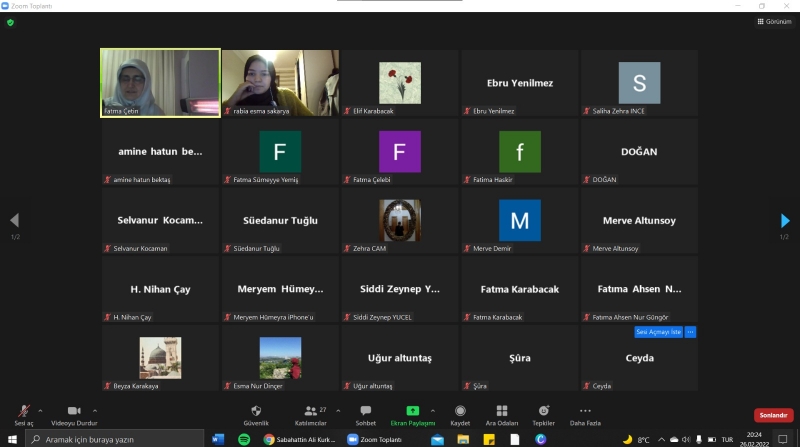
Task: Click Sesi Açmayı İste on Ceyda's tile
Action: 658,332
